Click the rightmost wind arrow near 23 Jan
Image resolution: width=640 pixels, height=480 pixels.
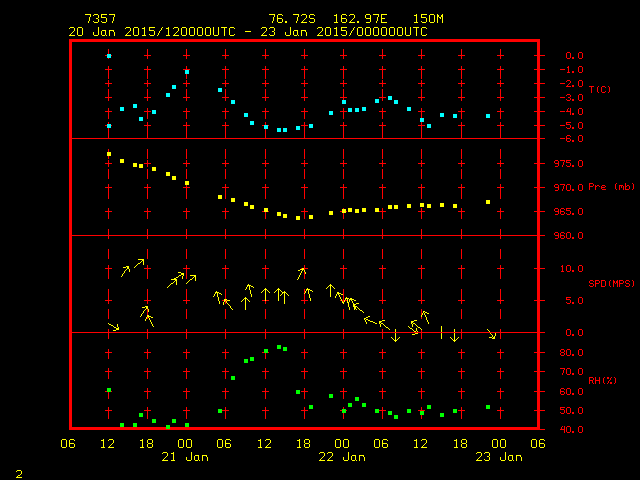click(x=491, y=334)
